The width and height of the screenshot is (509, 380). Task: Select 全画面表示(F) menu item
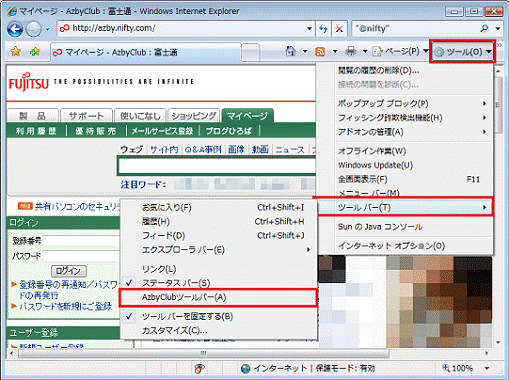tap(405, 179)
